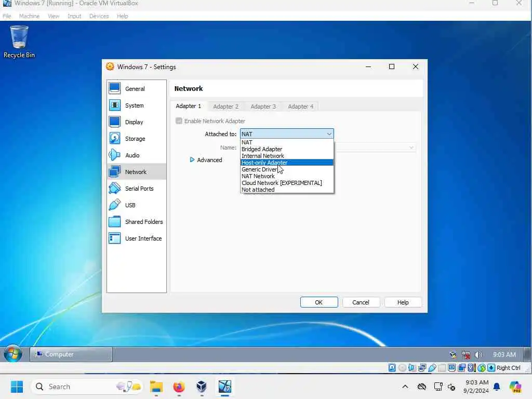Open VirtualBox Manager from host taskbar
Image resolution: width=532 pixels, height=399 pixels.
[202, 387]
